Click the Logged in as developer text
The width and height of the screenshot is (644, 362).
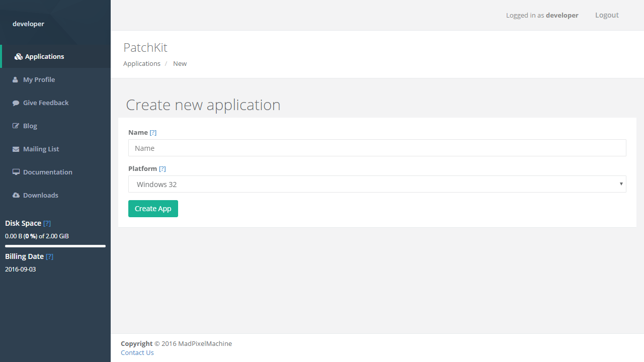(x=542, y=15)
